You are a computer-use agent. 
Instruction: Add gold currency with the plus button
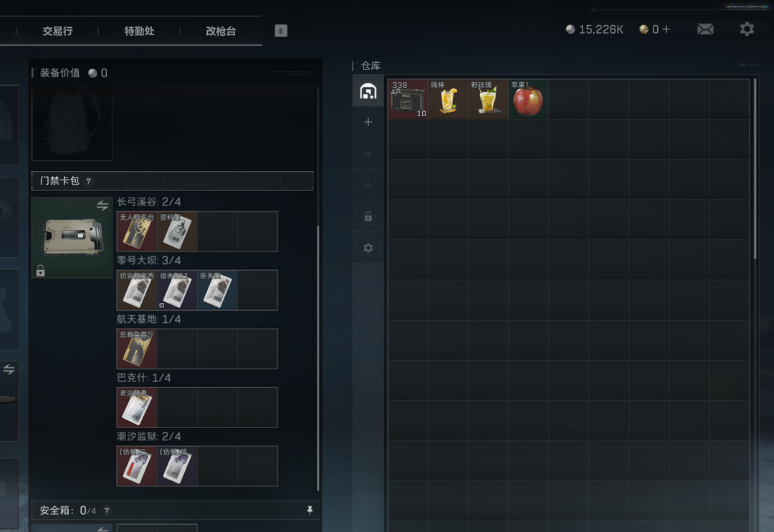[x=666, y=29]
